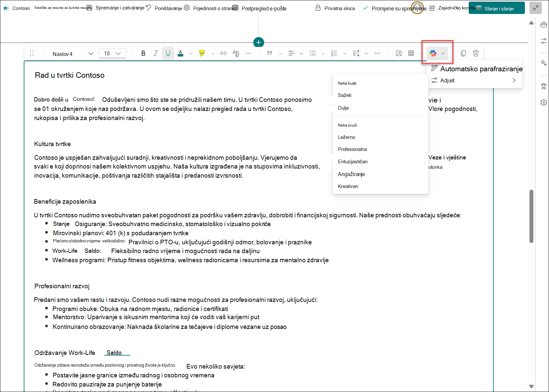
Task: Toggle underline formatting
Action: point(168,53)
